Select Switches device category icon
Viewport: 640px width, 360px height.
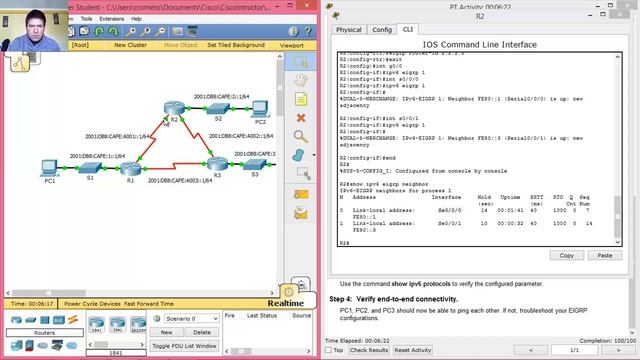pyautogui.click(x=31, y=320)
